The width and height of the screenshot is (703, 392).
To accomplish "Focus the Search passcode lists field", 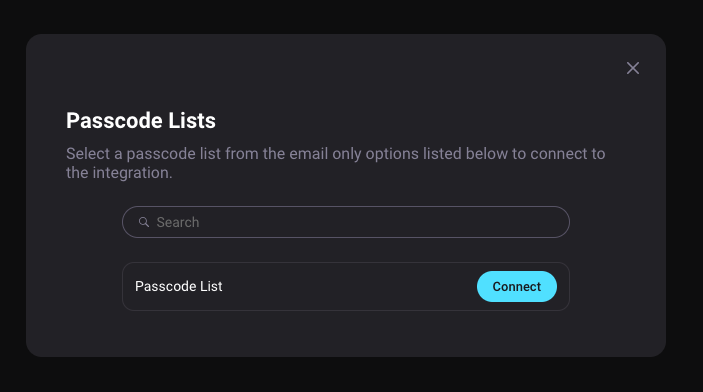I will (346, 222).
